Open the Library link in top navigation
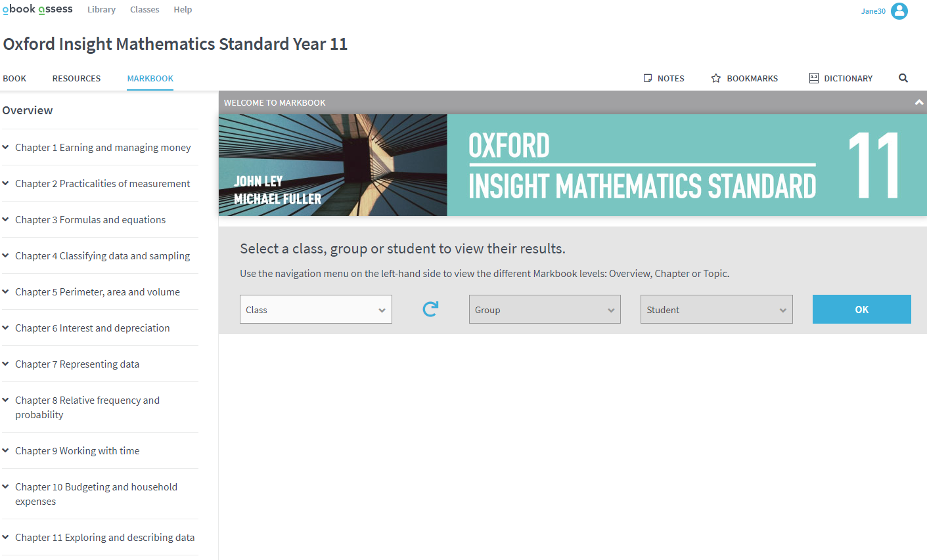Viewport: 927px width, 560px height. pyautogui.click(x=101, y=10)
